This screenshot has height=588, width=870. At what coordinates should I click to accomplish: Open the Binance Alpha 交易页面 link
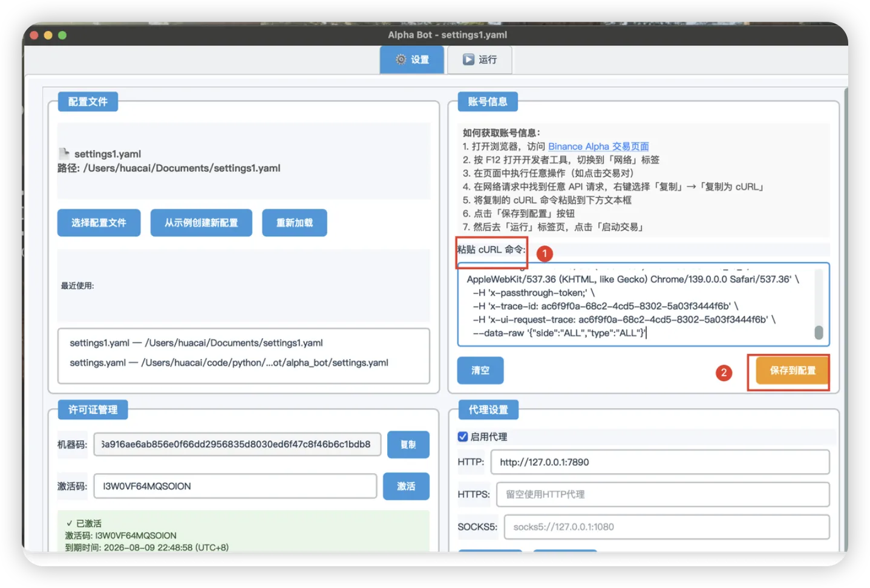(598, 146)
